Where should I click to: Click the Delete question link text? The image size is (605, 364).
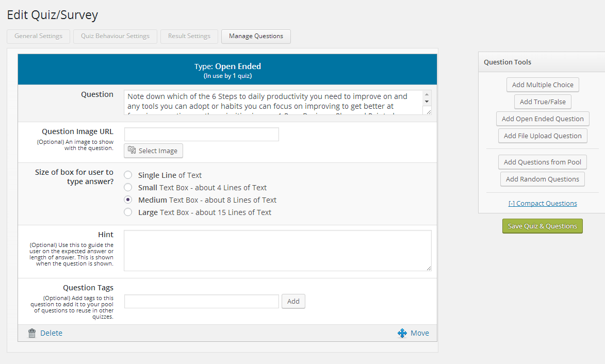tap(51, 333)
